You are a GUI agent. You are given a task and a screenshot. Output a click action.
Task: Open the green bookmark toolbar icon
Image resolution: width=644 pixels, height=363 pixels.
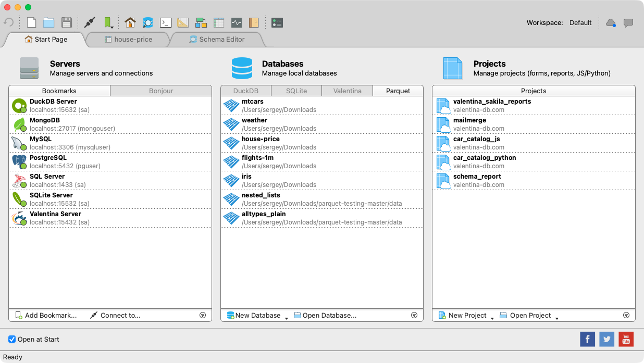pyautogui.click(x=108, y=22)
